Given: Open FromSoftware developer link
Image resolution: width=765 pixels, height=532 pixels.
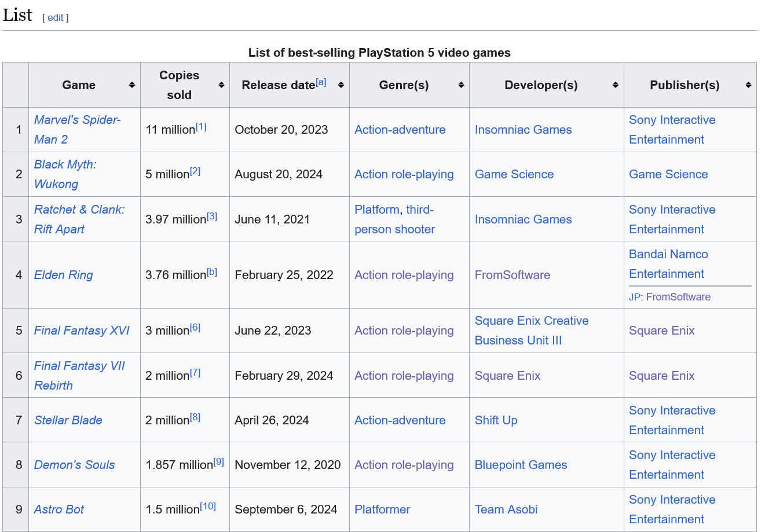Looking at the screenshot, I should 513,275.
